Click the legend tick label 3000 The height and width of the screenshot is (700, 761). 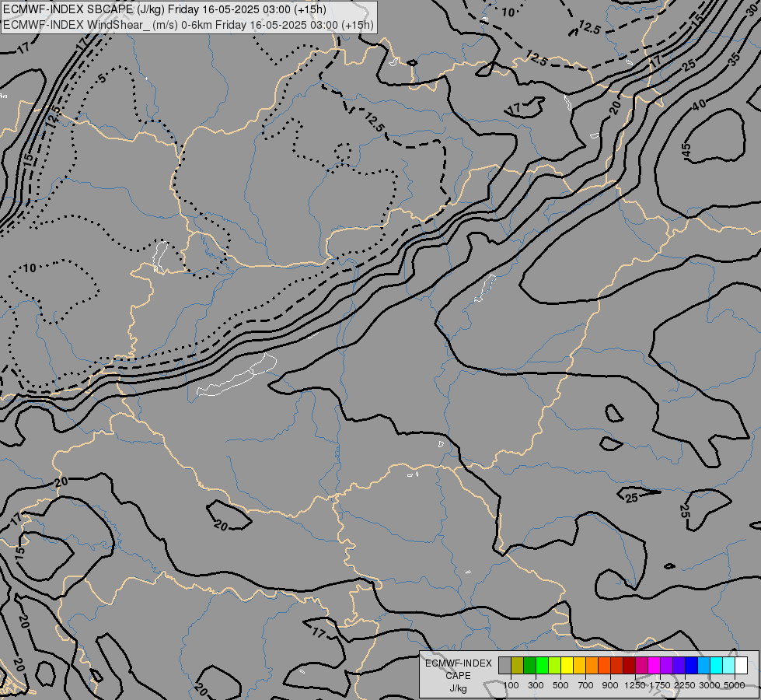pos(710,685)
